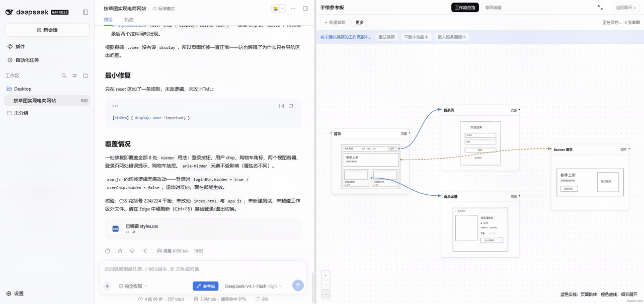The width and height of the screenshot is (644, 304).
Task: Switch to the 对话 tab
Action: [108, 19]
